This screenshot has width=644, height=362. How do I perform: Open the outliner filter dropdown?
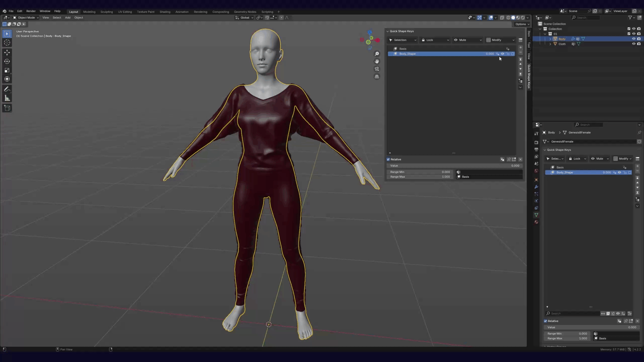point(631,18)
